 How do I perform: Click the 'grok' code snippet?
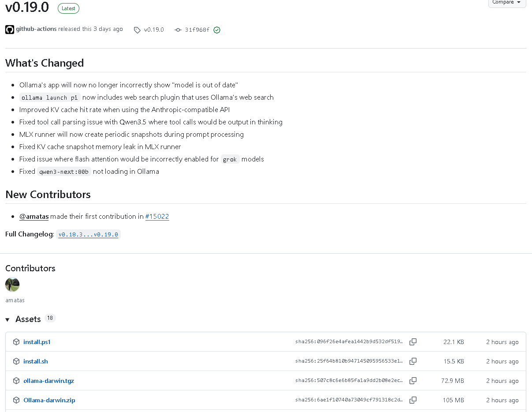[230, 159]
